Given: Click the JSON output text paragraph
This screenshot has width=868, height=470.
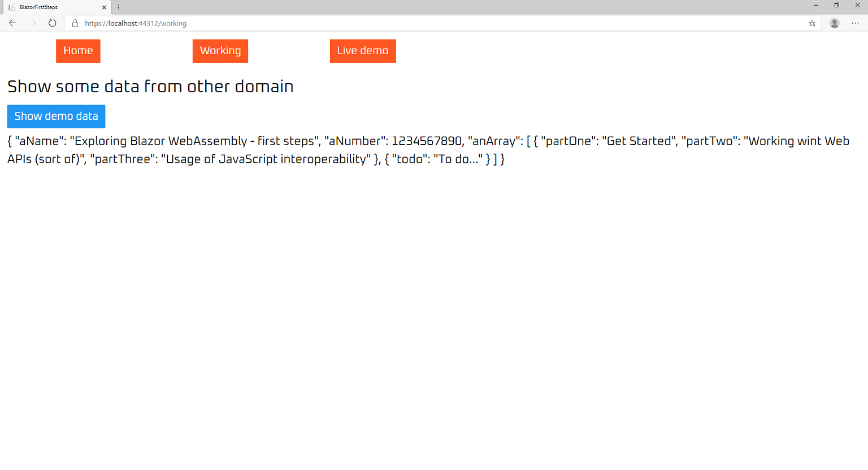Looking at the screenshot, I should pos(428,150).
